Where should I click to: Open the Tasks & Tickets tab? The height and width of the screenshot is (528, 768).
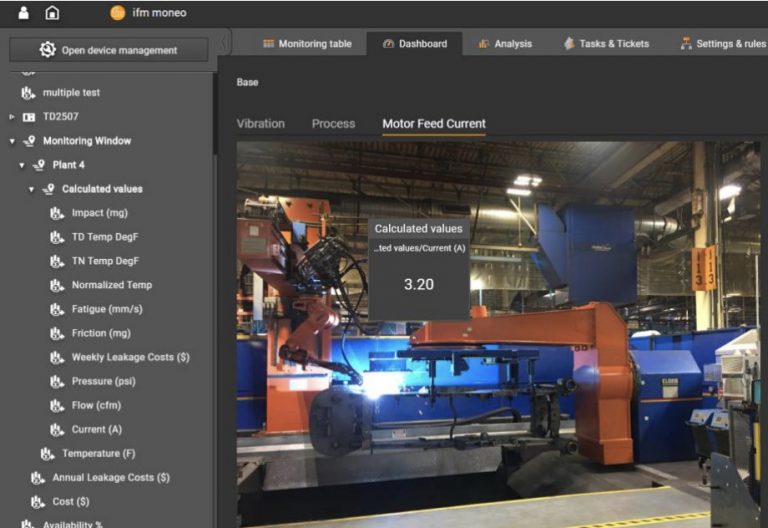click(x=606, y=44)
